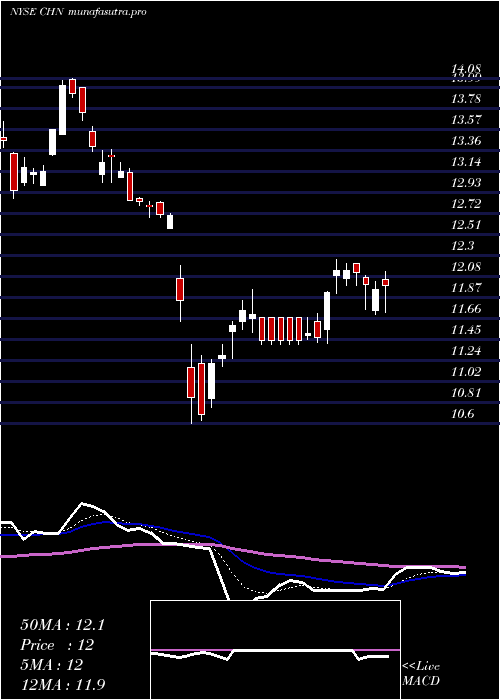Viewport: 500px width, 700px height.
Task: Click the '5MA : 12' readout
Action: [x=52, y=665]
